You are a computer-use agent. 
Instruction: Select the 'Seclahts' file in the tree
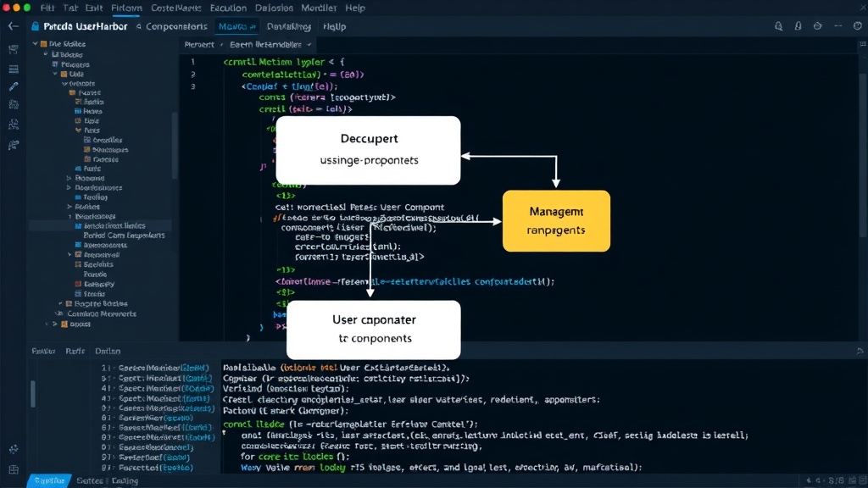98,264
